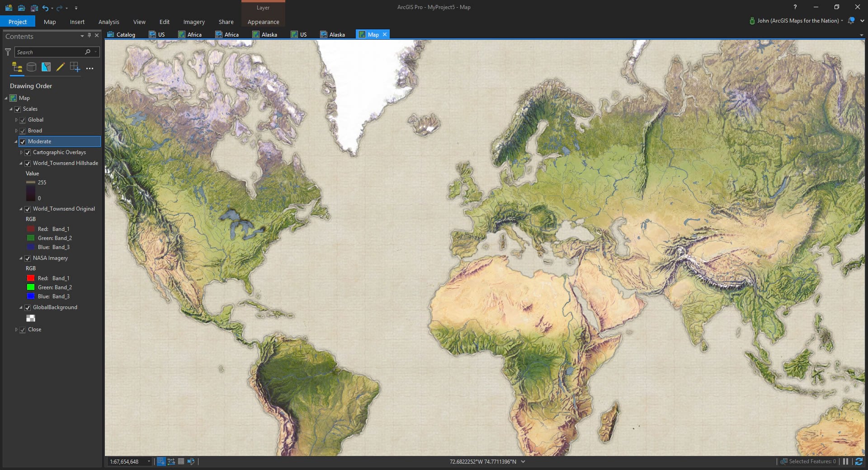Viewport: 868px width, 470px height.
Task: Click the red Band_1 swatch under NASA Imagery
Action: click(x=31, y=278)
